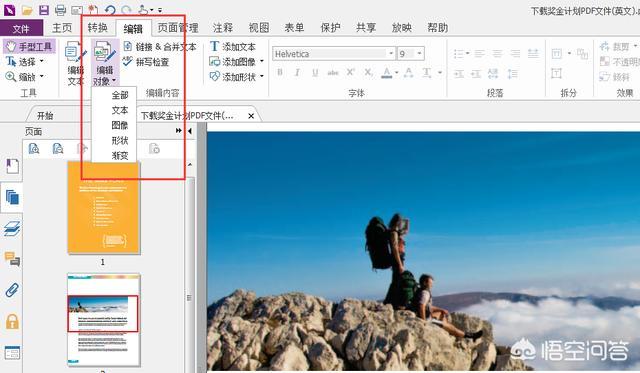
Task: Open the Layers panel icon in the sidebar
Action: (x=12, y=229)
